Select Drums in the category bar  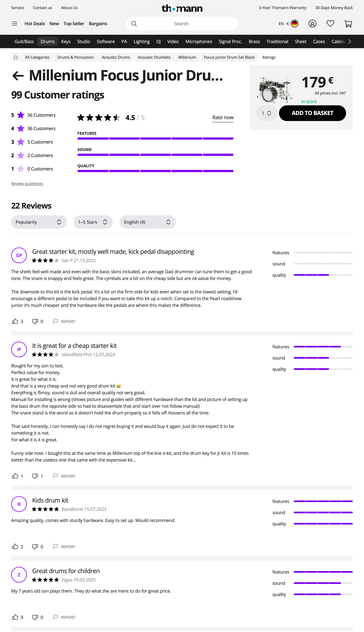pyautogui.click(x=47, y=41)
